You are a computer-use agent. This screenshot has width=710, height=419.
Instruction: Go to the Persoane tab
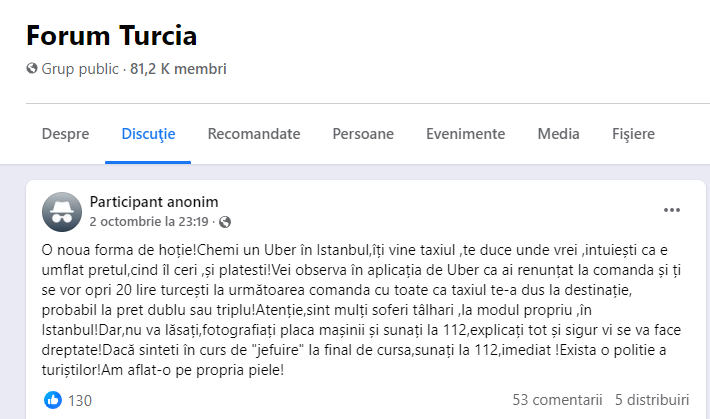pyautogui.click(x=363, y=133)
